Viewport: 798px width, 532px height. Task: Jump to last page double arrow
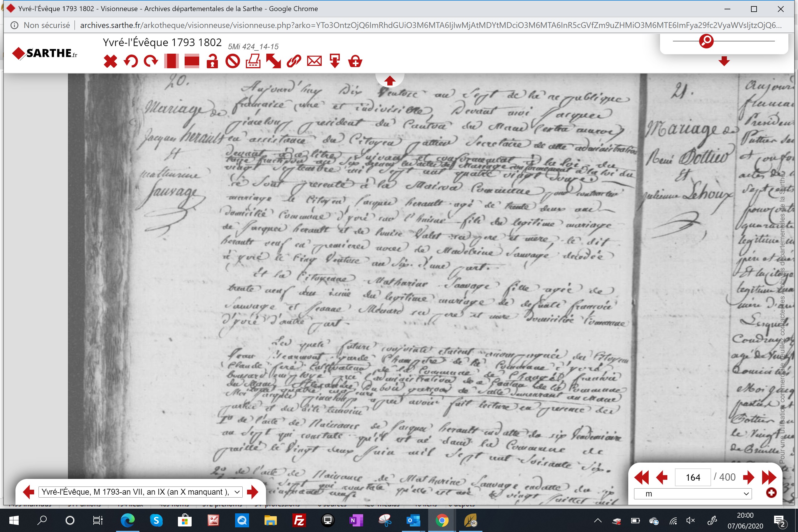point(769,477)
